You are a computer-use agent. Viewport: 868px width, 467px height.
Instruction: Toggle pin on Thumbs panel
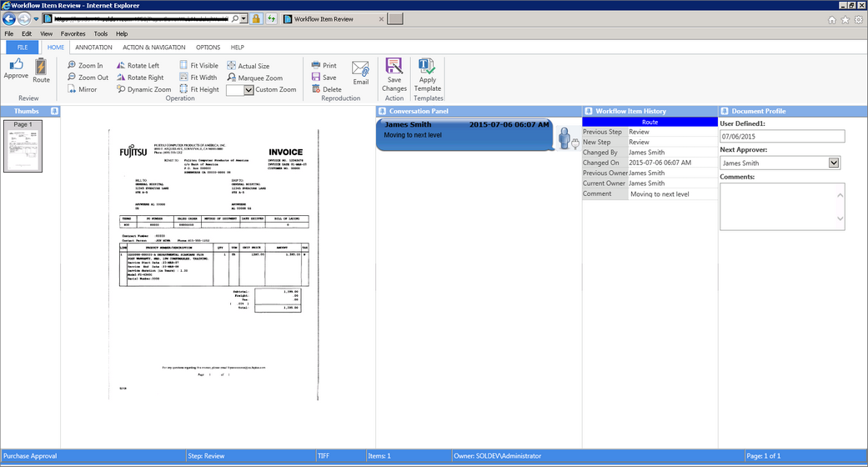point(54,112)
